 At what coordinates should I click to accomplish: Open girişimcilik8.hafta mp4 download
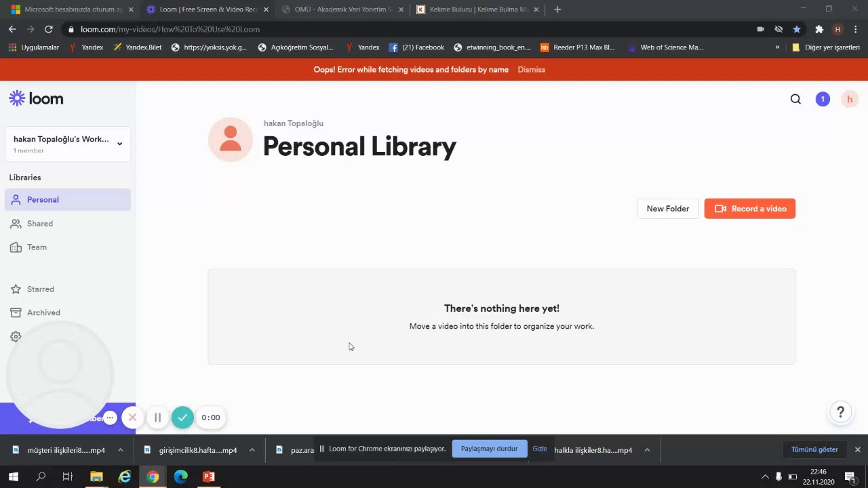[191, 450]
